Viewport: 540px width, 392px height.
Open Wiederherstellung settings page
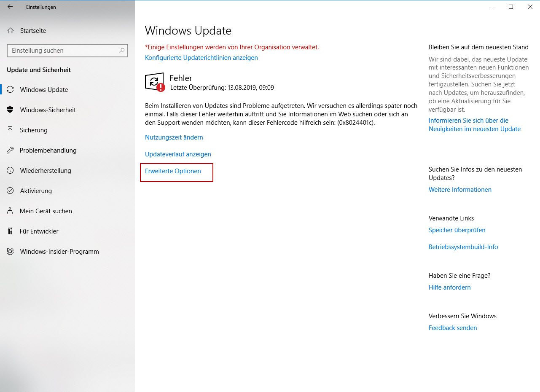[67, 171]
